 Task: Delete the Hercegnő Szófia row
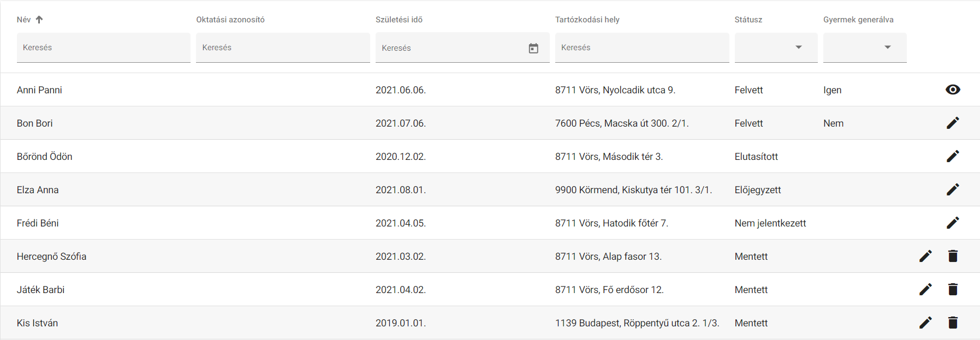click(953, 256)
